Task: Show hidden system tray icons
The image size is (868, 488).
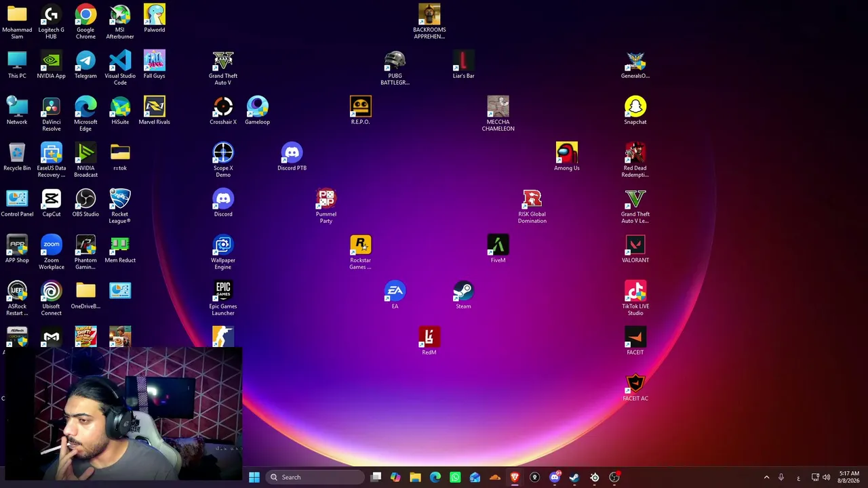Action: 766,477
